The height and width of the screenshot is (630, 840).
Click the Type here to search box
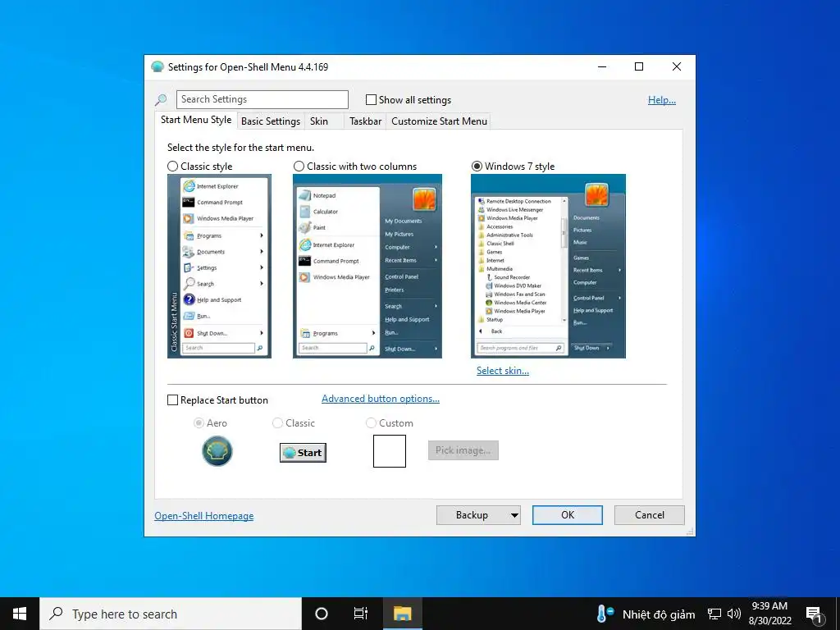tap(171, 614)
